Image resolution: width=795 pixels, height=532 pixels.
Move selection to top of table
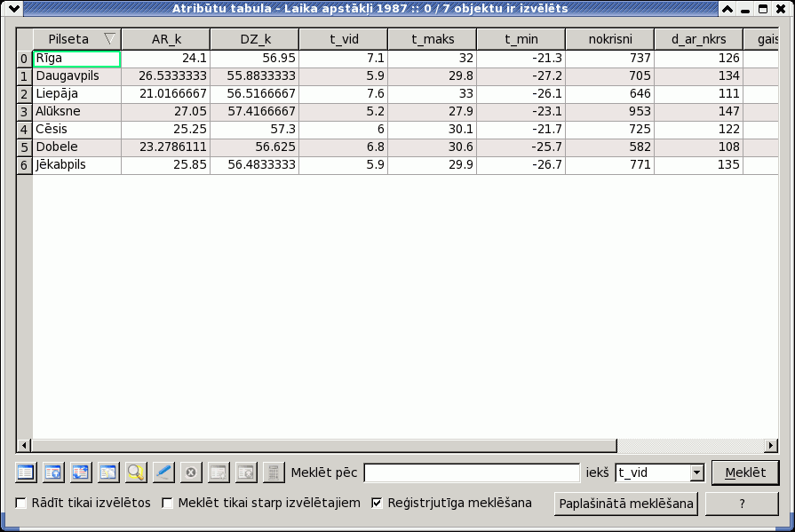click(52, 472)
